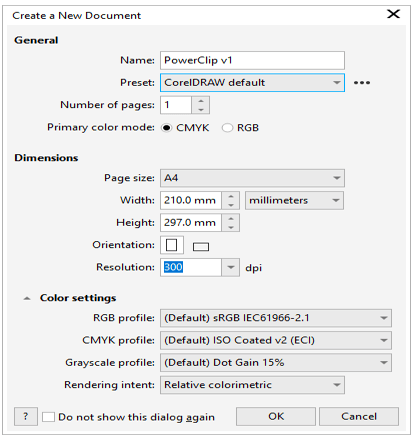Image resolution: width=412 pixels, height=437 pixels.
Task: Select CMYK primary color mode
Action: (x=166, y=128)
